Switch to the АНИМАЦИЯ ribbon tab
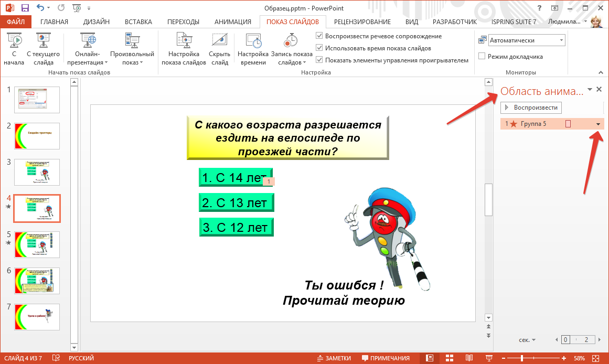The image size is (609, 364). tap(233, 22)
